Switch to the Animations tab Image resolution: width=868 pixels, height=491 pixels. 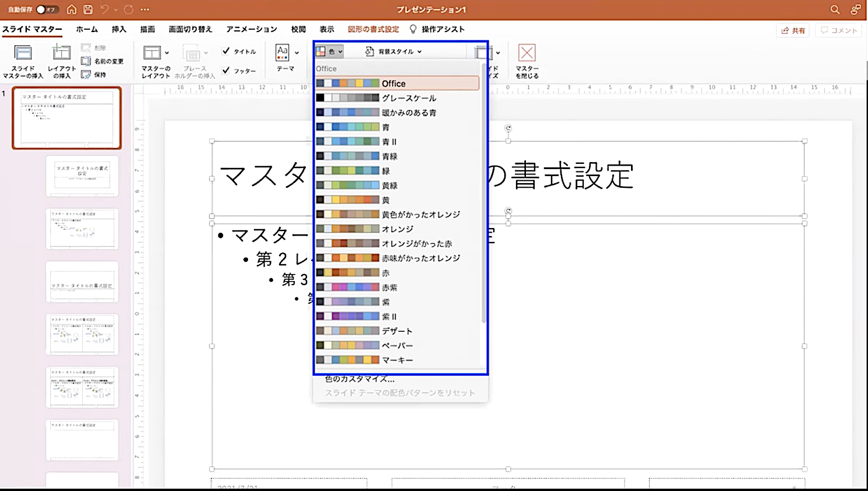pos(252,29)
